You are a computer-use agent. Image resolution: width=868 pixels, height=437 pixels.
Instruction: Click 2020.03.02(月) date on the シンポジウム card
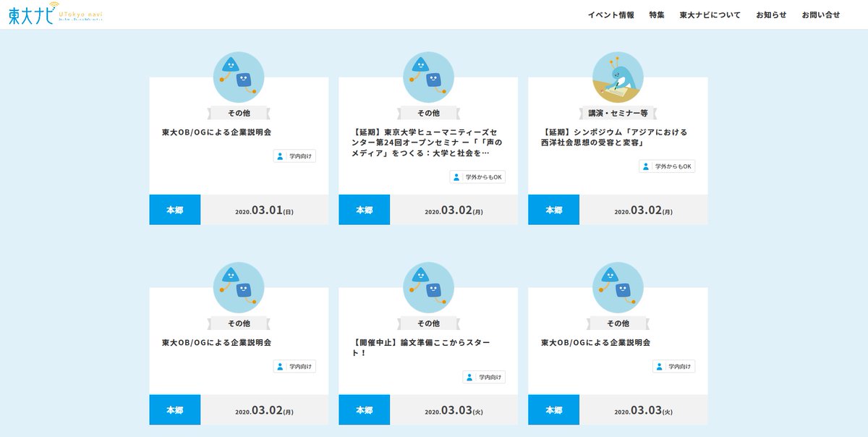tap(644, 211)
